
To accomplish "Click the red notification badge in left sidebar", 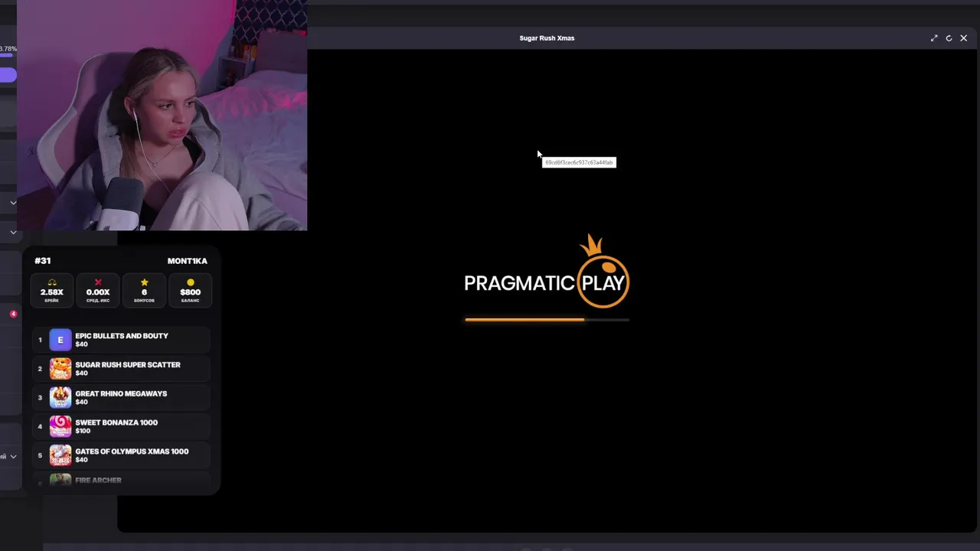I will pos(13,314).
